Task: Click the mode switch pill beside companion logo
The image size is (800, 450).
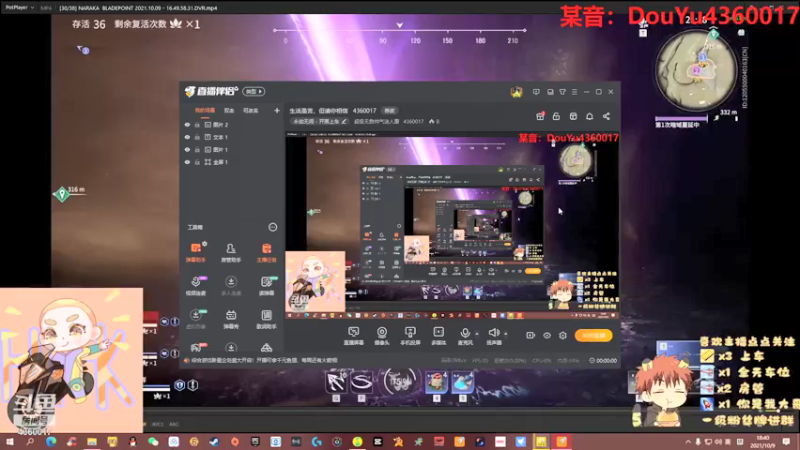Action: [x=254, y=91]
